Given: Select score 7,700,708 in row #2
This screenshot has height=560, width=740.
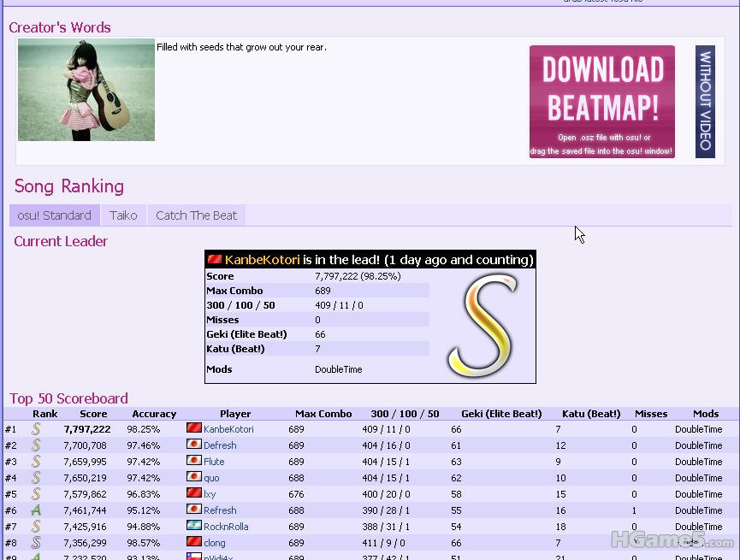Looking at the screenshot, I should coord(86,445).
